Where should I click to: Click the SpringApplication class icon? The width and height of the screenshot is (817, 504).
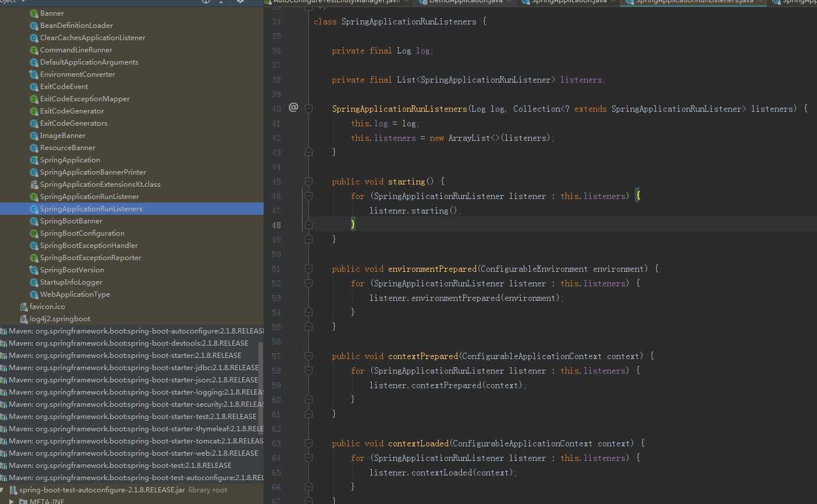coord(34,160)
